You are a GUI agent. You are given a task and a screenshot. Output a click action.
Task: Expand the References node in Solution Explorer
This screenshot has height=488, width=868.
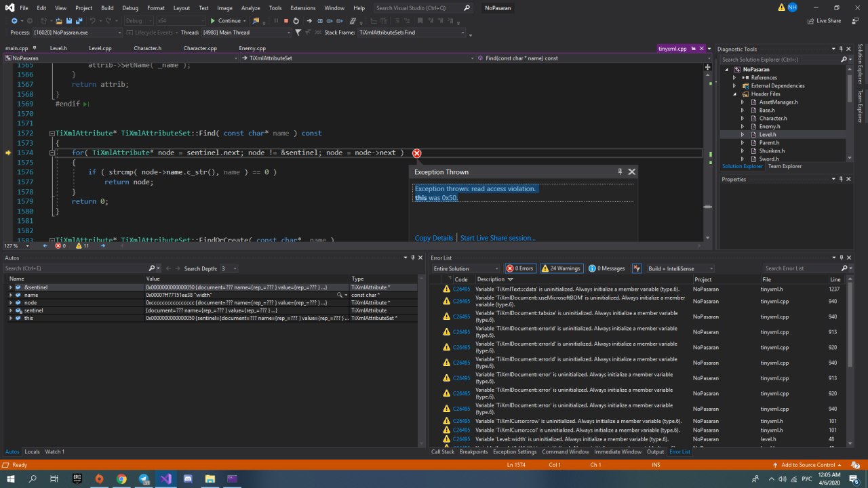point(734,78)
